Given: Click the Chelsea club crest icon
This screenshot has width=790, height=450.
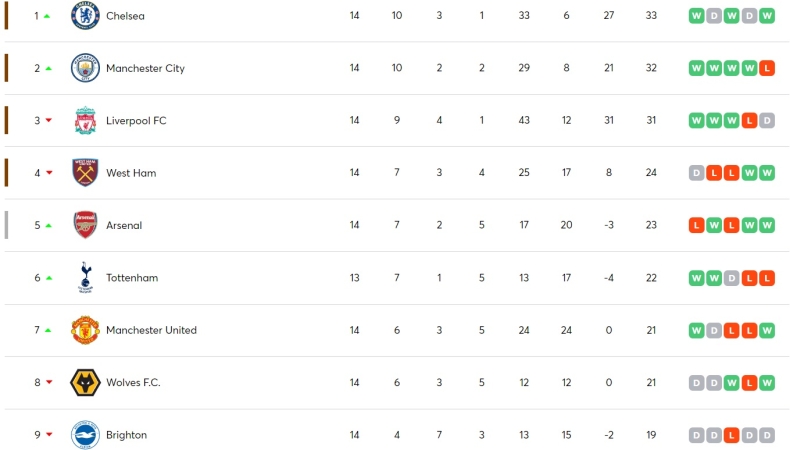Looking at the screenshot, I should click(85, 16).
